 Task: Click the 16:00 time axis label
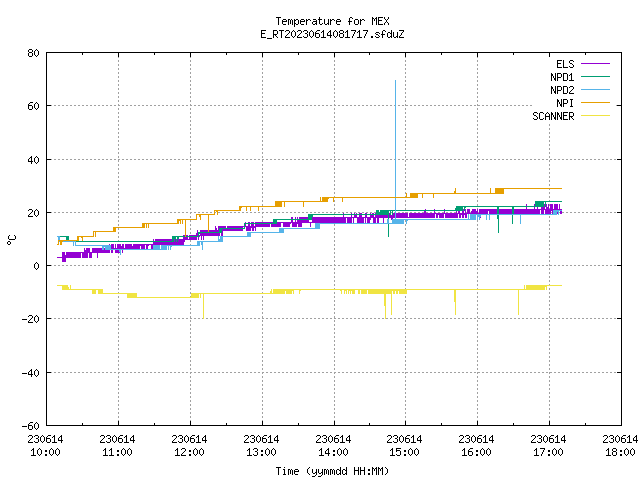476,452
